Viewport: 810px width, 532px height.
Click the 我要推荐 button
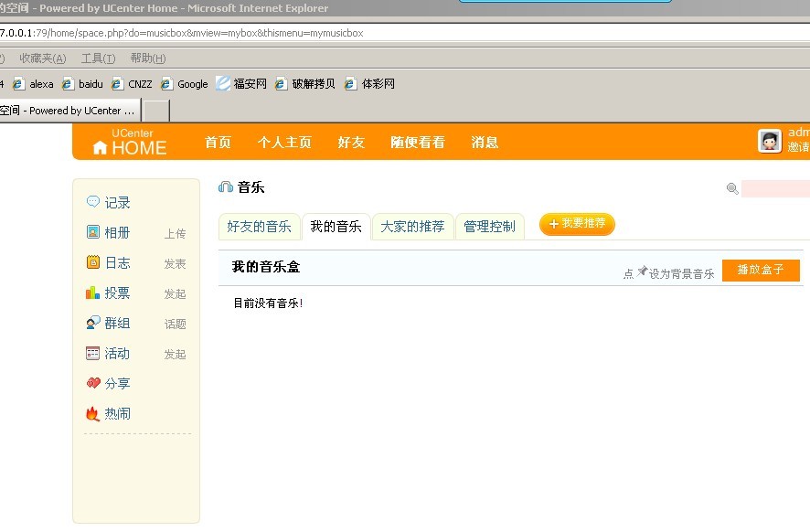click(x=577, y=224)
